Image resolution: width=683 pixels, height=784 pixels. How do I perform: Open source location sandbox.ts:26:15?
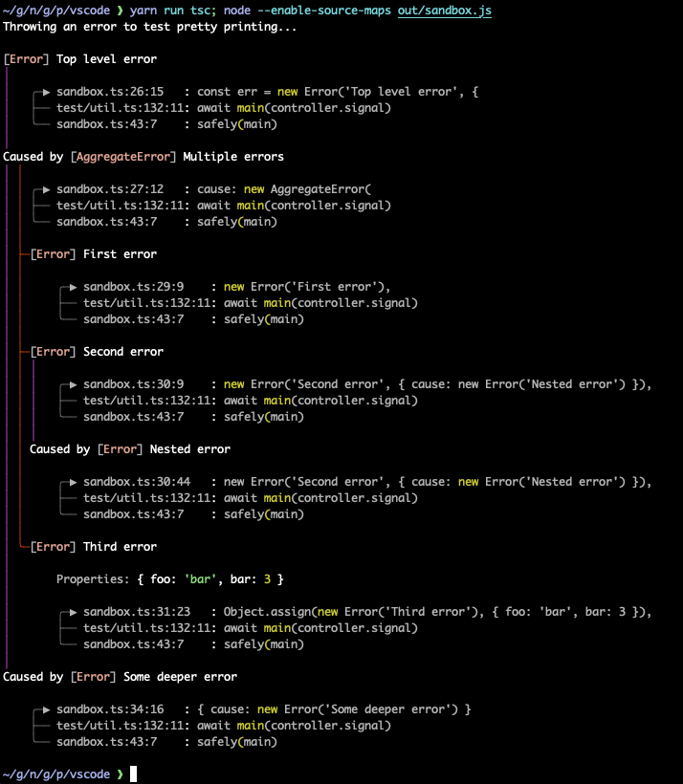110,92
